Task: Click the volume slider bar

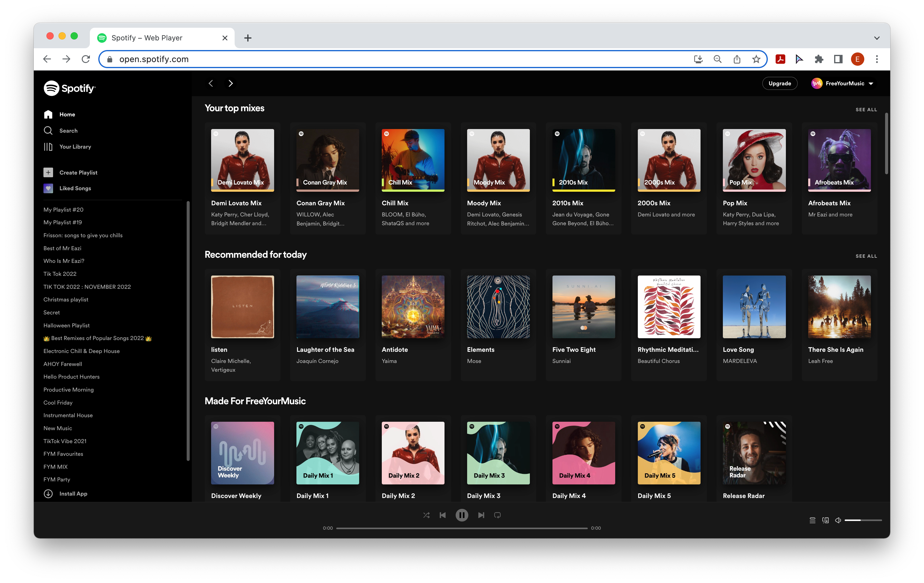Action: pos(863,520)
